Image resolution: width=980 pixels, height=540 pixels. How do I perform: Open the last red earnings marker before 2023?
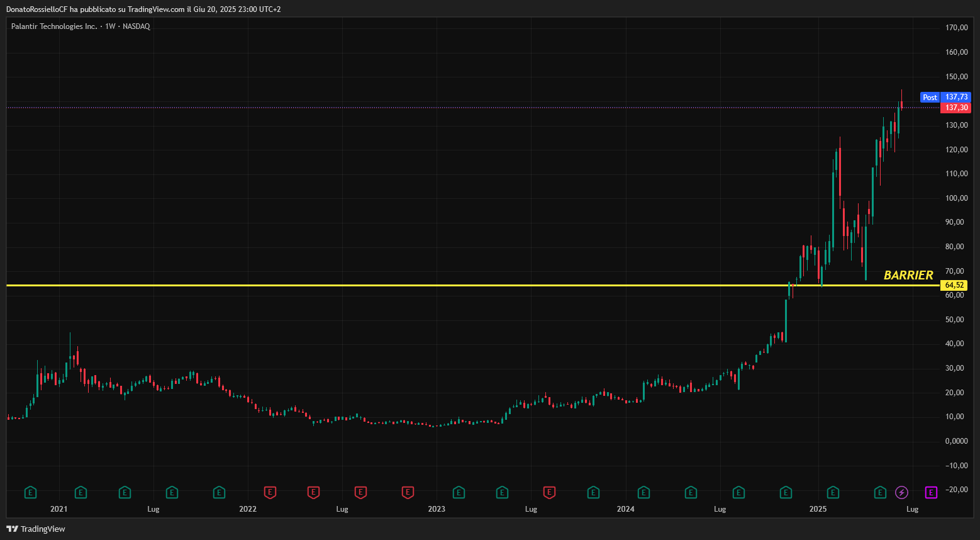tap(408, 492)
